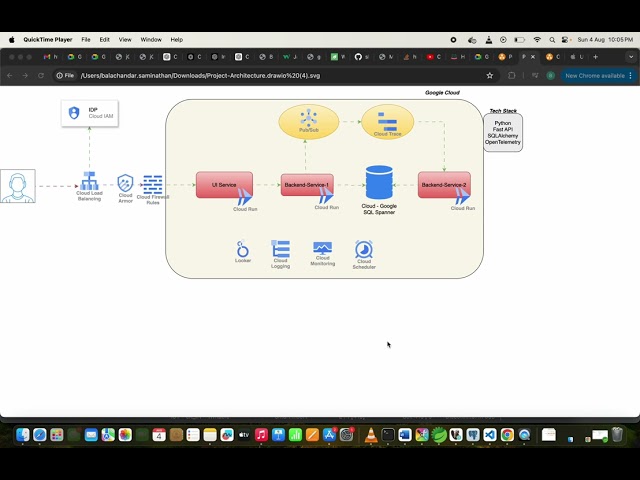This screenshot has height=480, width=640.
Task: Reload the current page
Action: (41, 76)
